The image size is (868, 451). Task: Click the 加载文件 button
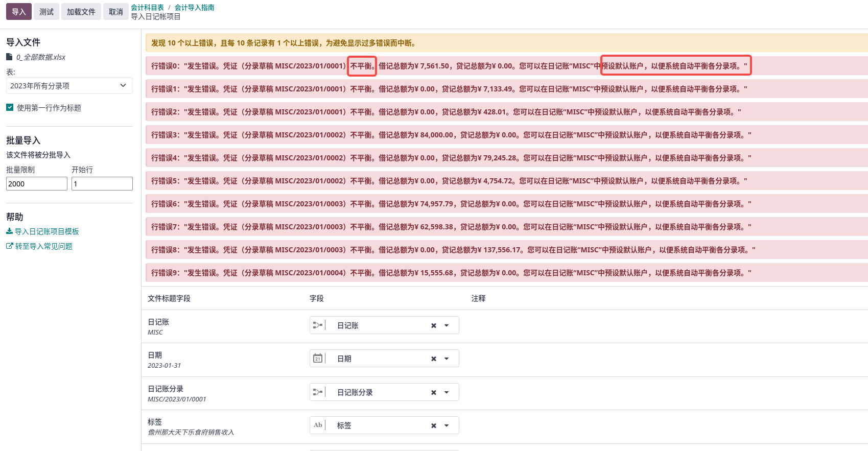[x=81, y=12]
